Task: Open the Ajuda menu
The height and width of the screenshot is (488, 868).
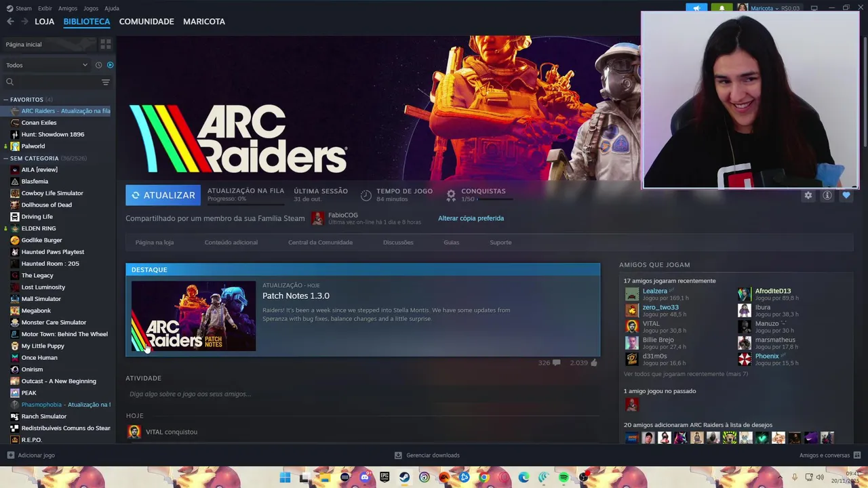Action: coord(112,8)
